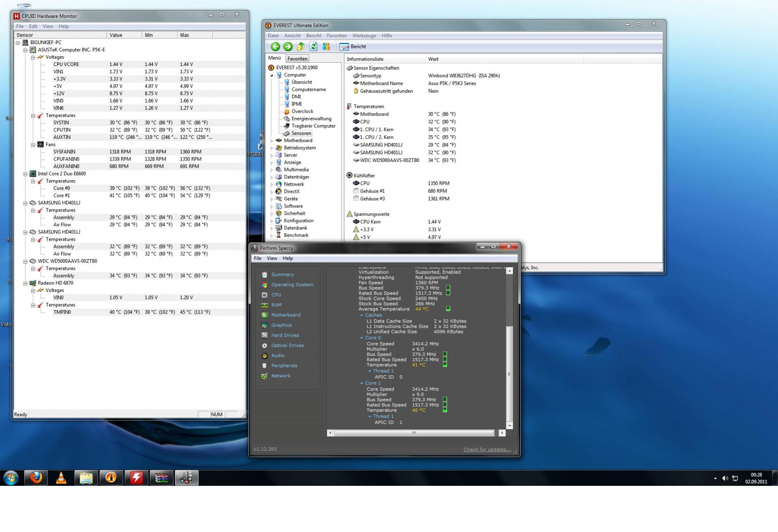This screenshot has height=532, width=778.
Task: Click the people icon in EVEREST toolbar
Action: coord(326,47)
